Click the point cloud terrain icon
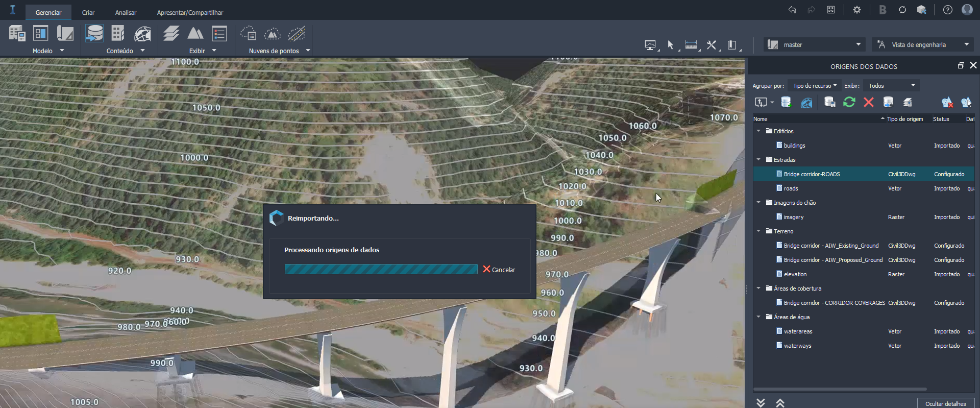The image size is (980, 408). pyautogui.click(x=273, y=34)
